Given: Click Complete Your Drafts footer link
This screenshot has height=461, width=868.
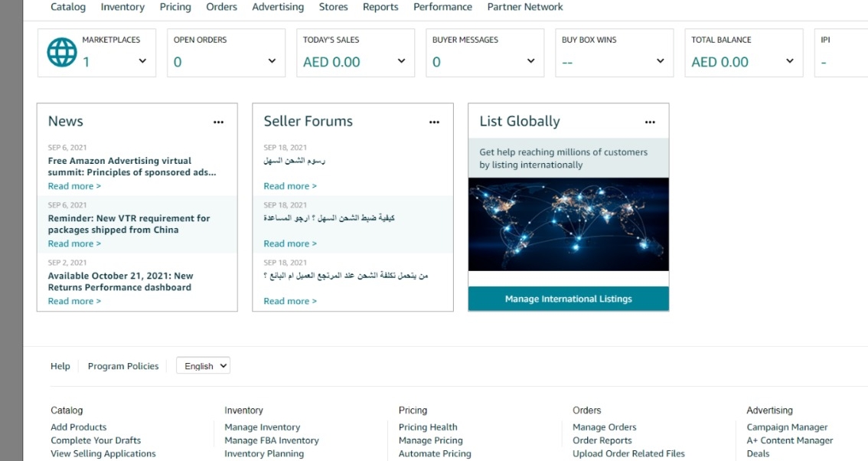Looking at the screenshot, I should [x=96, y=440].
